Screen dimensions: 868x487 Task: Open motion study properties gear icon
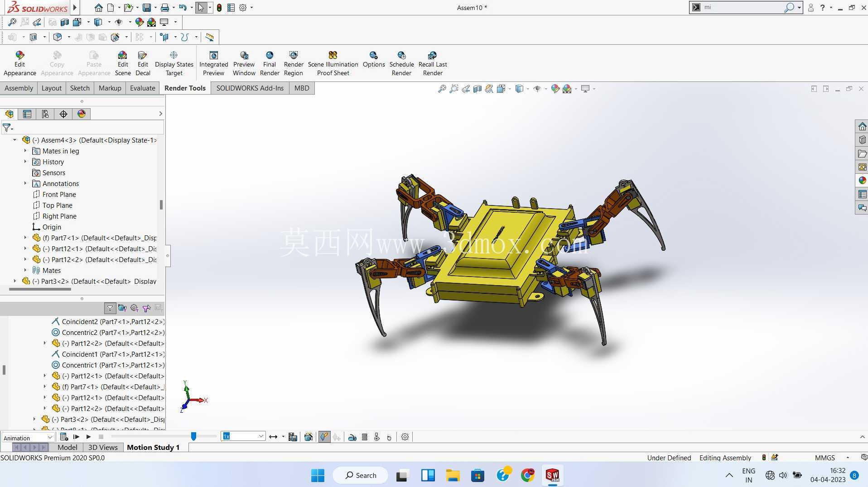405,437
